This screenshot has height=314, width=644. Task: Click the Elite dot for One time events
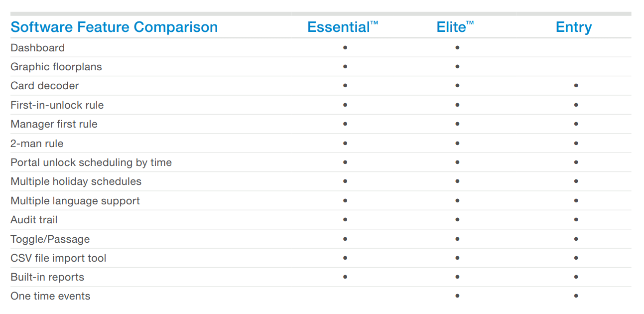pos(457,296)
